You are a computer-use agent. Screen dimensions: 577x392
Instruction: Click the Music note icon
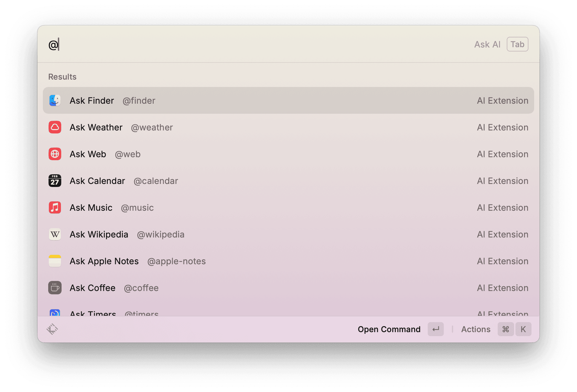click(55, 207)
